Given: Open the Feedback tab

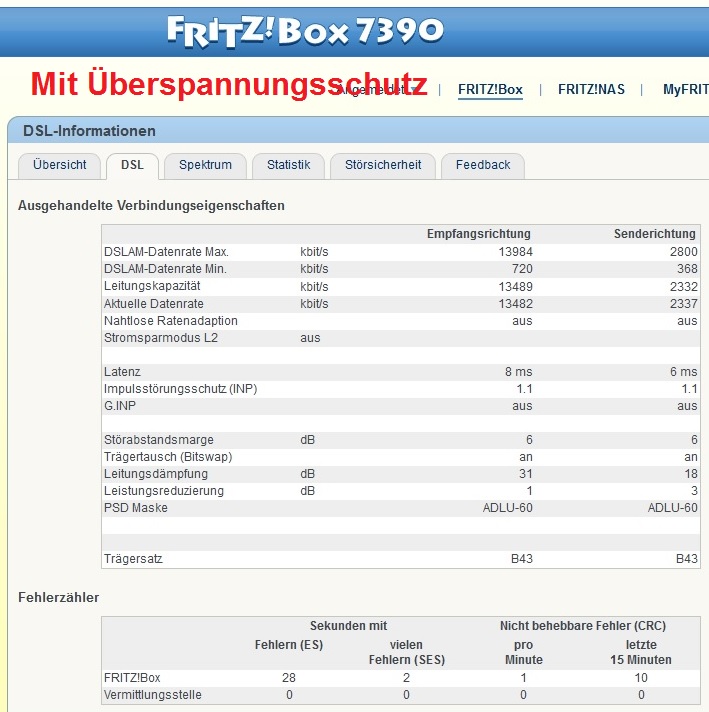Looking at the screenshot, I should tap(483, 165).
